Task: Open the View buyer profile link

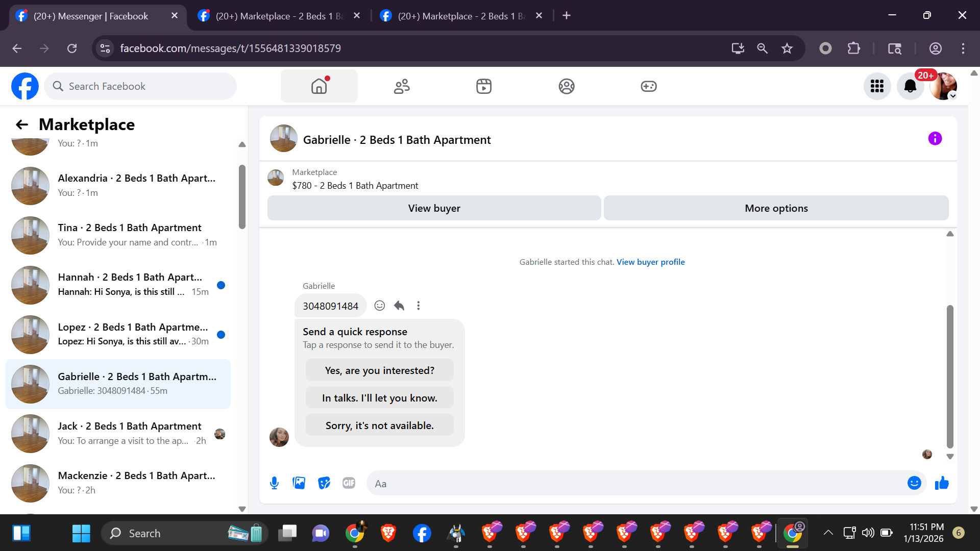Action: coord(650,262)
